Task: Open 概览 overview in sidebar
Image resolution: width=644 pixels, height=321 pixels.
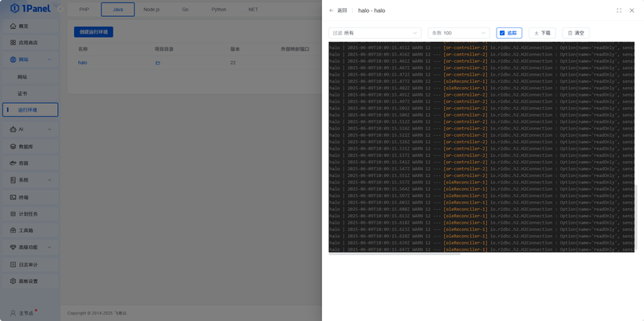Action: click(x=31, y=26)
